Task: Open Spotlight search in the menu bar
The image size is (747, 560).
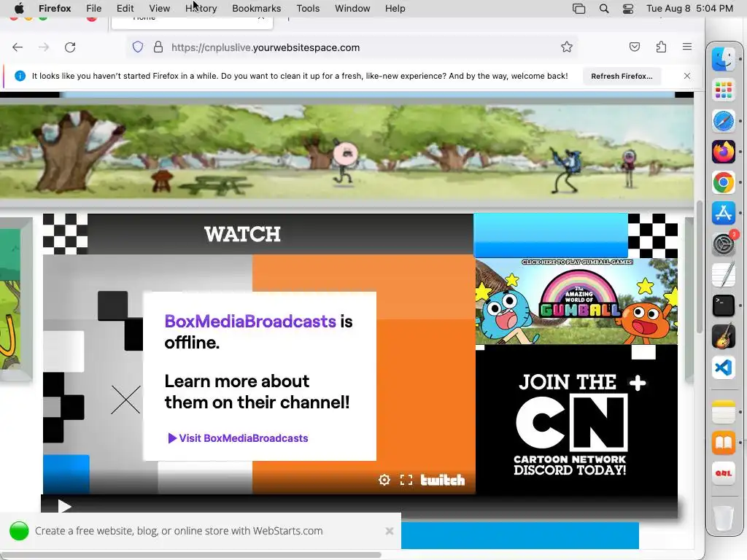Action: [x=603, y=8]
